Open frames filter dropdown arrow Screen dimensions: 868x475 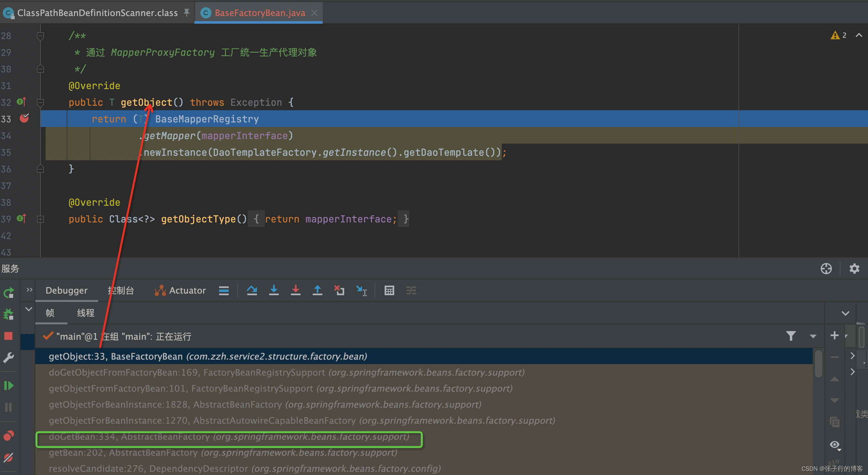pyautogui.click(x=813, y=336)
